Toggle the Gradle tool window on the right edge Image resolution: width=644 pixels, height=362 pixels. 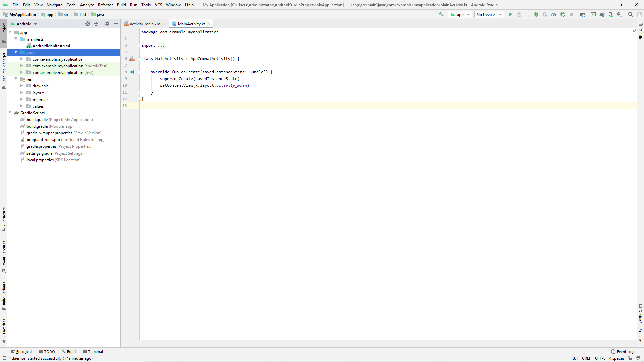pyautogui.click(x=640, y=32)
